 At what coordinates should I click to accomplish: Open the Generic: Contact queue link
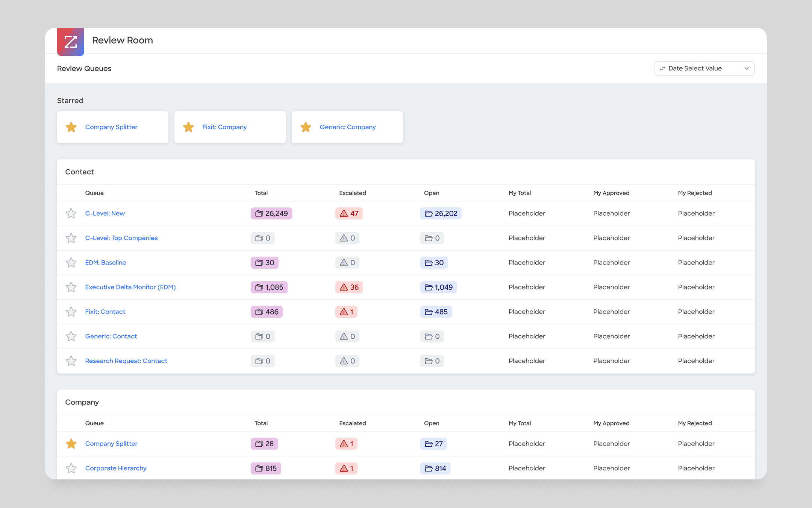pos(111,336)
